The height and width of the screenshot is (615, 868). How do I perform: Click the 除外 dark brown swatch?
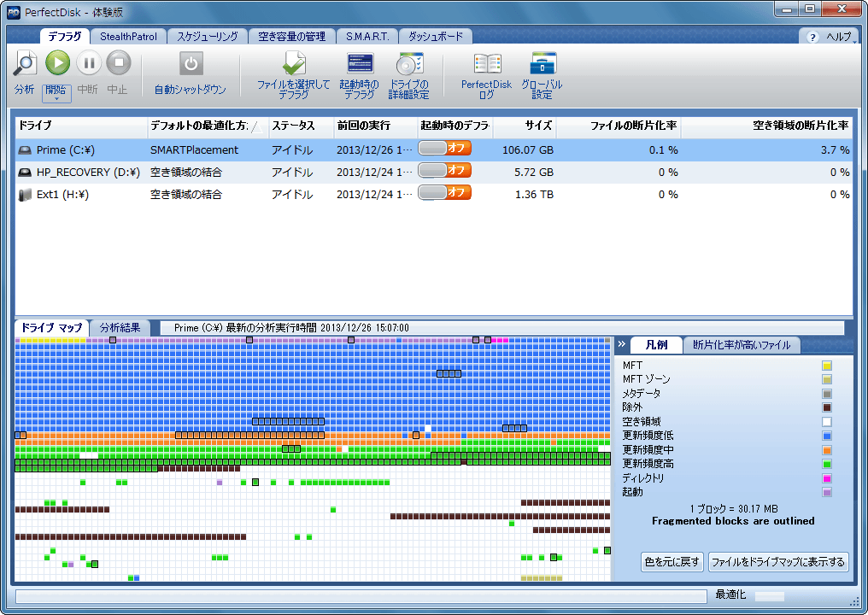coord(826,407)
